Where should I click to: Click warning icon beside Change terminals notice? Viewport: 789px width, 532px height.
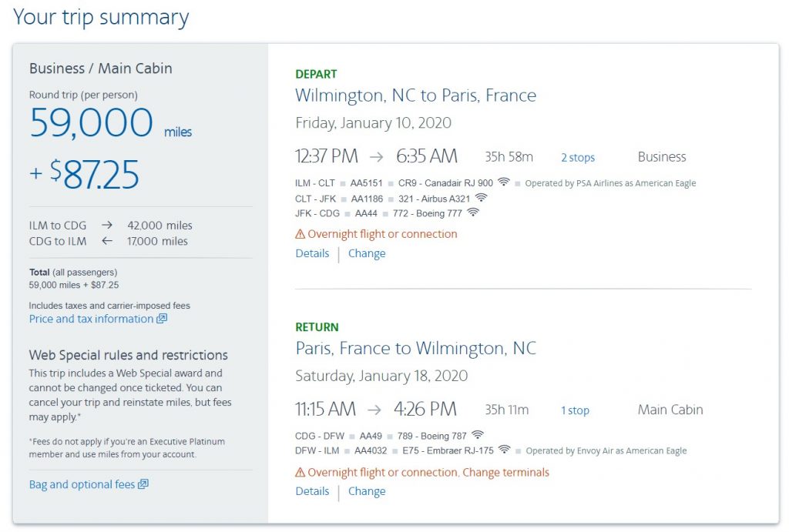coord(300,472)
